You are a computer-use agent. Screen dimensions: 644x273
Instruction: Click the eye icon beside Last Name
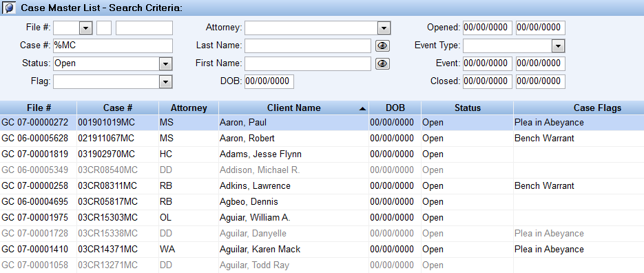click(382, 45)
